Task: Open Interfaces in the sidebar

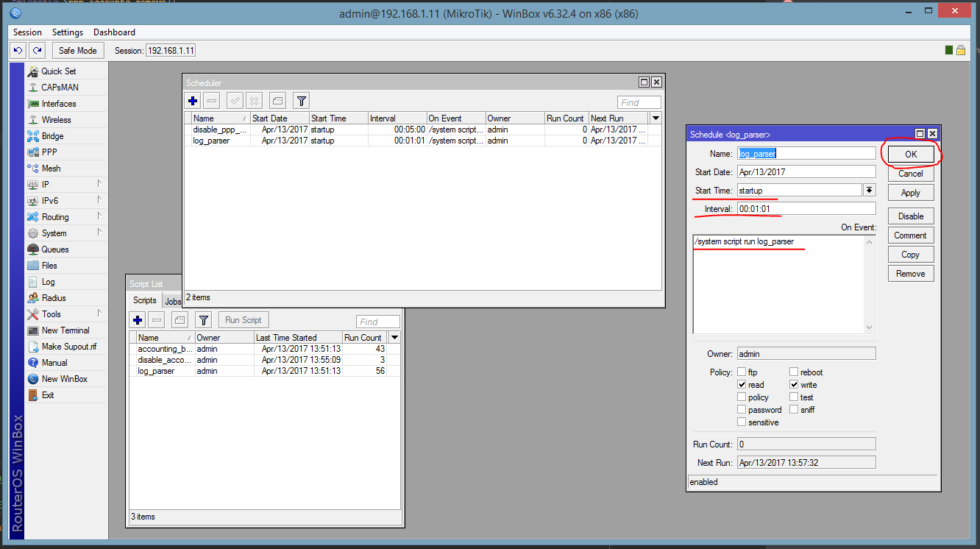Action: click(x=58, y=104)
